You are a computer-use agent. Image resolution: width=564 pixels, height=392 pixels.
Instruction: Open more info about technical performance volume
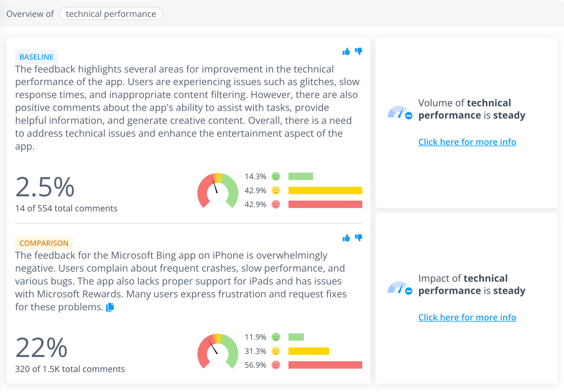467,142
